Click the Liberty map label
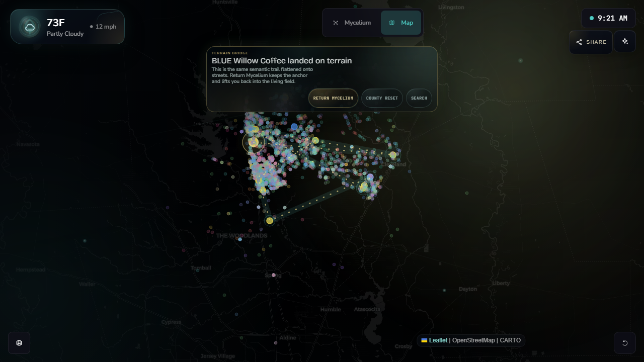Screen dimensions: 644x362 (501, 283)
